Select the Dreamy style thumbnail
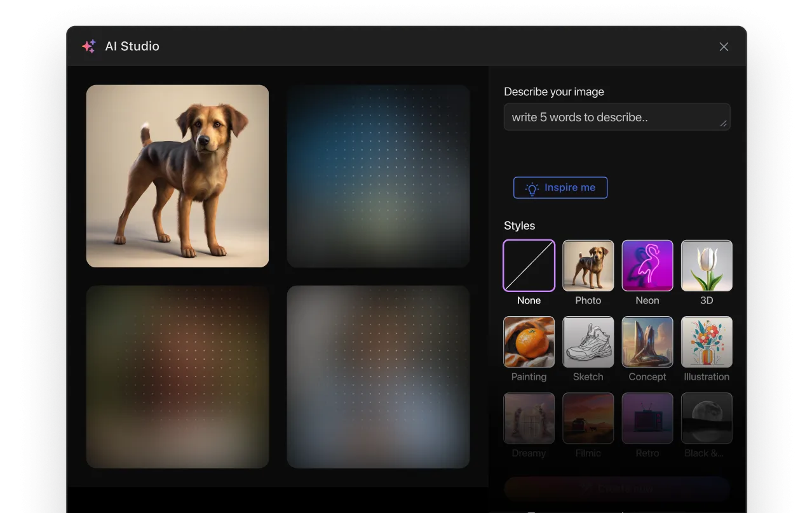The height and width of the screenshot is (513, 812). pos(529,418)
